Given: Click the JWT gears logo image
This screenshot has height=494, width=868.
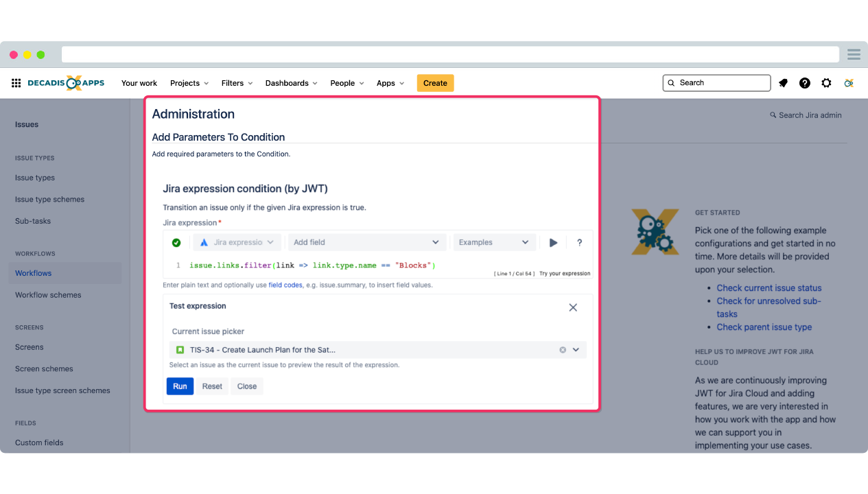Looking at the screenshot, I should tap(655, 232).
